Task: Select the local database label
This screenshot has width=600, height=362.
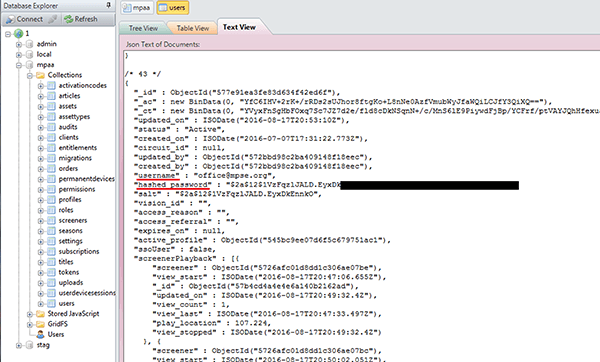Action: pyautogui.click(x=44, y=54)
